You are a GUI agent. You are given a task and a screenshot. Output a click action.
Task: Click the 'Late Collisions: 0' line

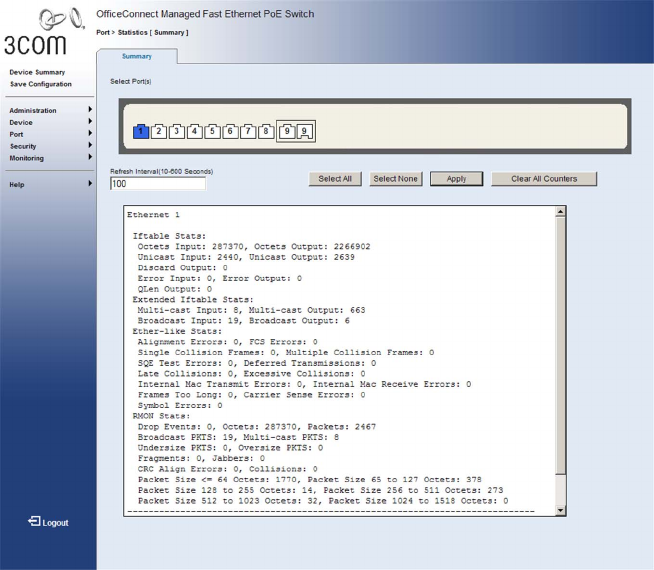[251, 374]
